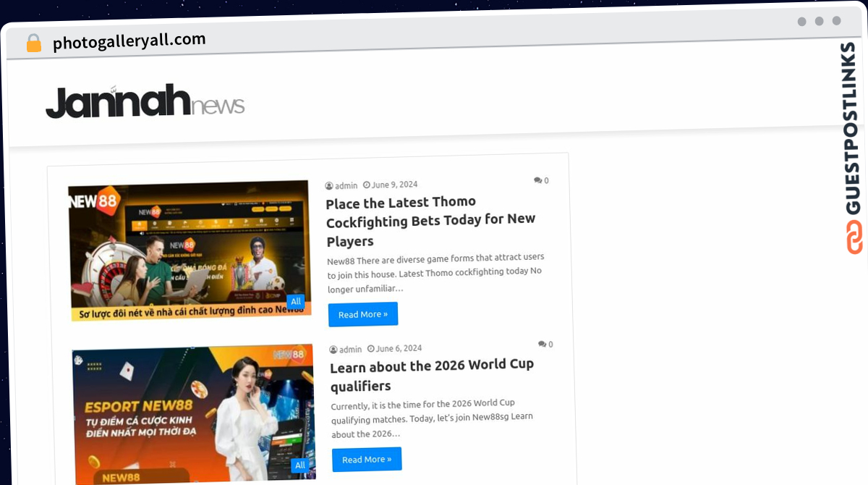Click the All category badge on Esport thumbnail
Viewport: 868px width, 485px height.
[300, 465]
